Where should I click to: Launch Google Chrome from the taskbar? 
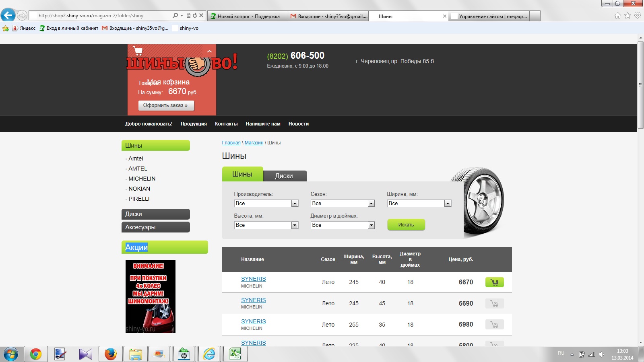pyautogui.click(x=35, y=354)
